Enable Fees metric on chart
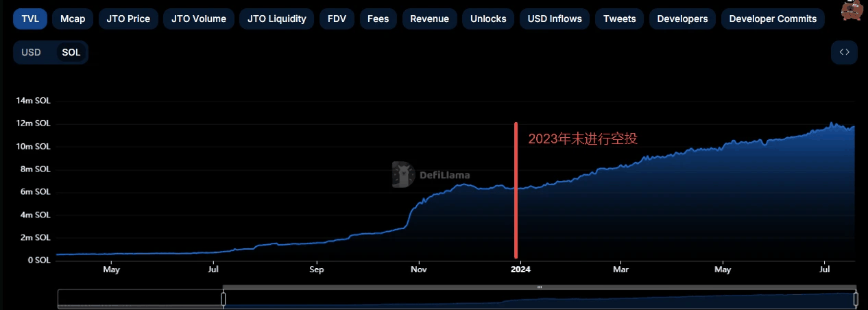 click(378, 19)
